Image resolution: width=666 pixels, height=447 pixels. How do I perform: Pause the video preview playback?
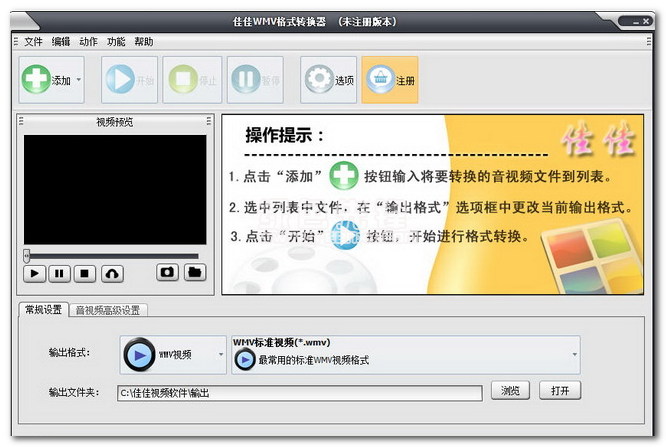tap(59, 273)
